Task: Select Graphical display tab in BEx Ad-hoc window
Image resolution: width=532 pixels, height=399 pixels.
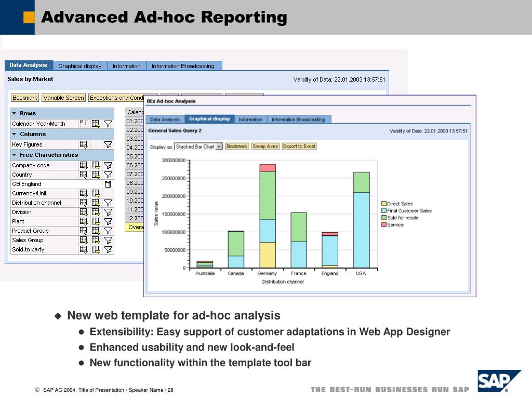Action: [x=209, y=119]
